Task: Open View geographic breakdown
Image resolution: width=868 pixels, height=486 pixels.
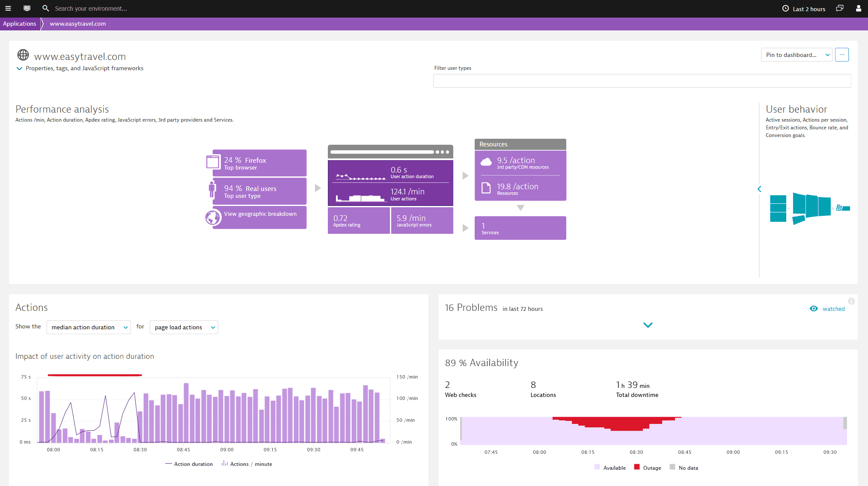Action: pyautogui.click(x=260, y=218)
